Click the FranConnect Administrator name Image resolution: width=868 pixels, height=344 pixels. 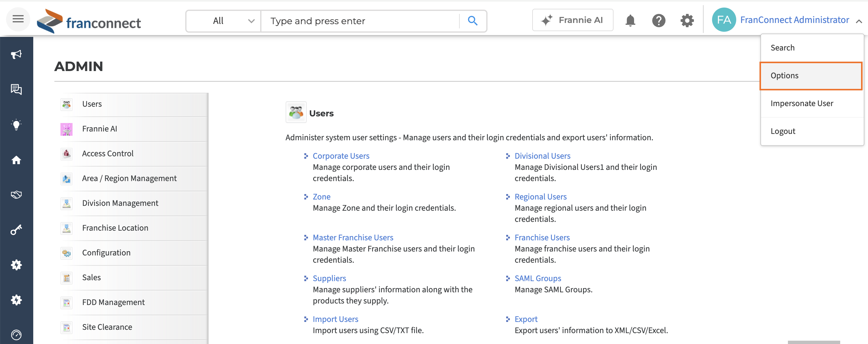(x=794, y=20)
